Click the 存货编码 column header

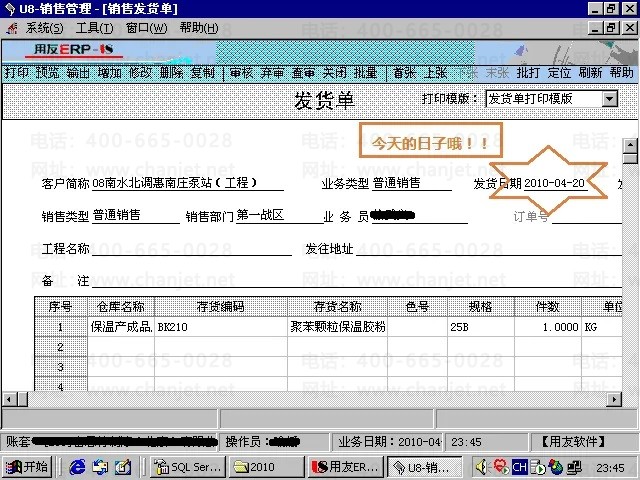click(221, 307)
